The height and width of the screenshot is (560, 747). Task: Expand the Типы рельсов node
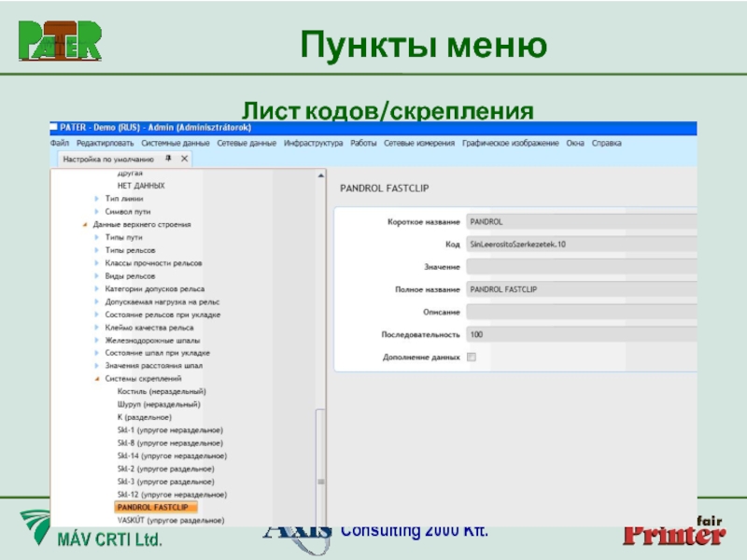[97, 250]
